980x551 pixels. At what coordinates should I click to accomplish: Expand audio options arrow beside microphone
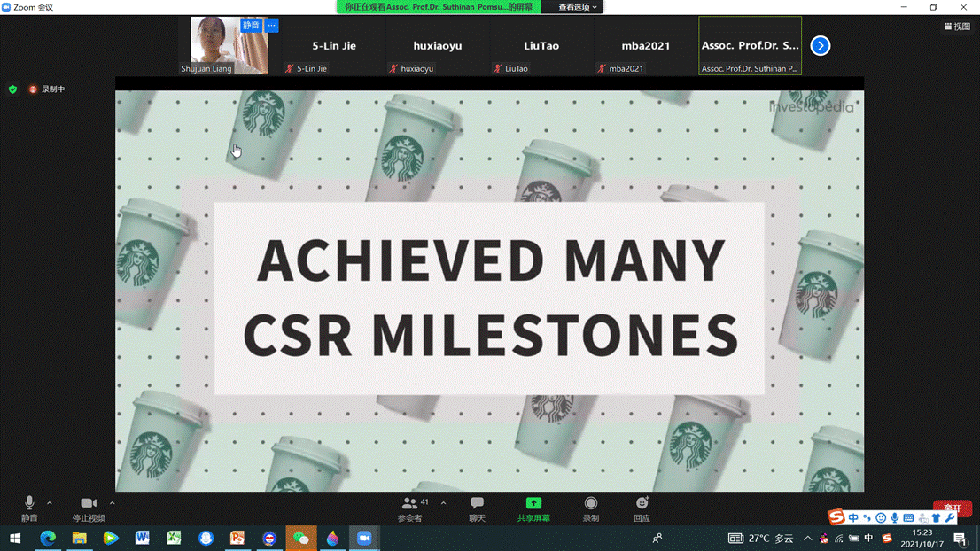(50, 503)
